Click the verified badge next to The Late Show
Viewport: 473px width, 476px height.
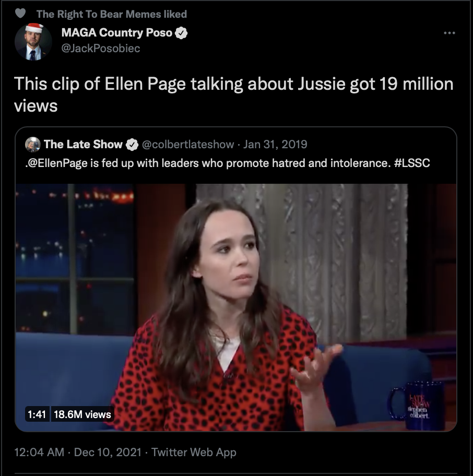[x=132, y=145]
